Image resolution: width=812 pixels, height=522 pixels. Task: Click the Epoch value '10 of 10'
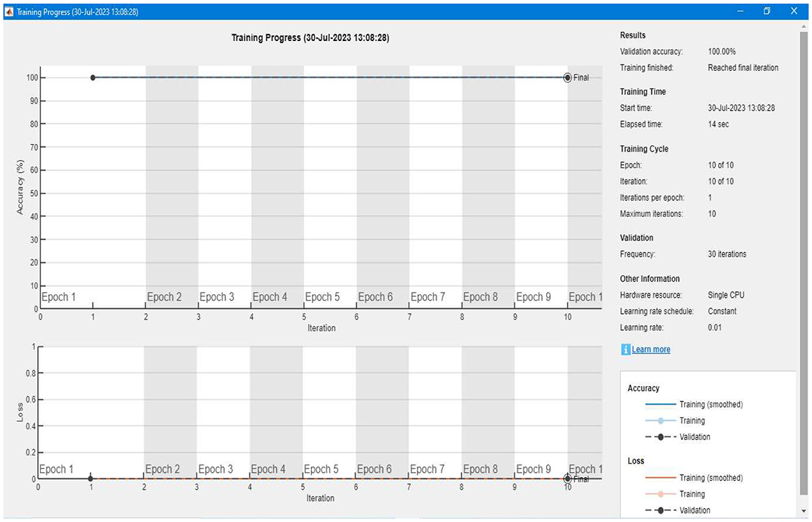tap(721, 165)
